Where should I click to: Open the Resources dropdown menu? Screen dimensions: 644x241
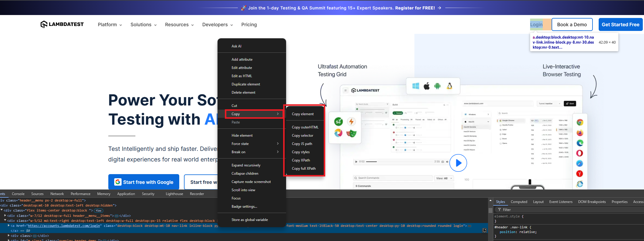click(180, 25)
